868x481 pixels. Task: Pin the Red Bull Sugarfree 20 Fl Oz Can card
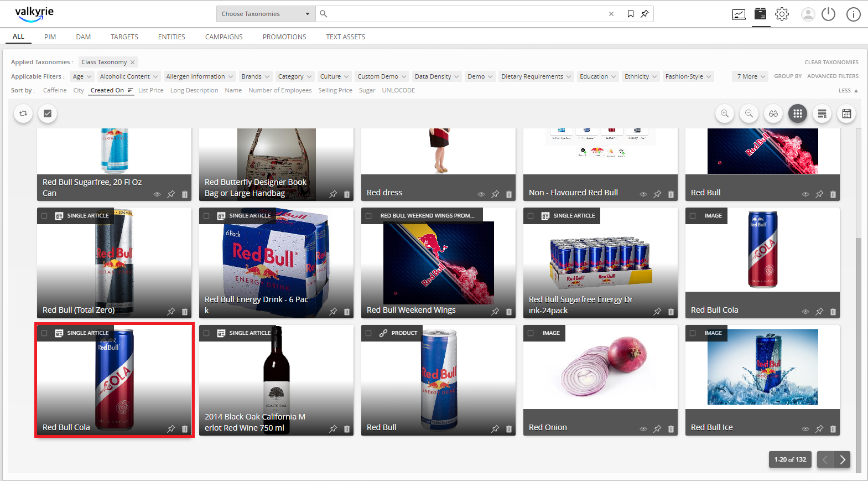(171, 194)
